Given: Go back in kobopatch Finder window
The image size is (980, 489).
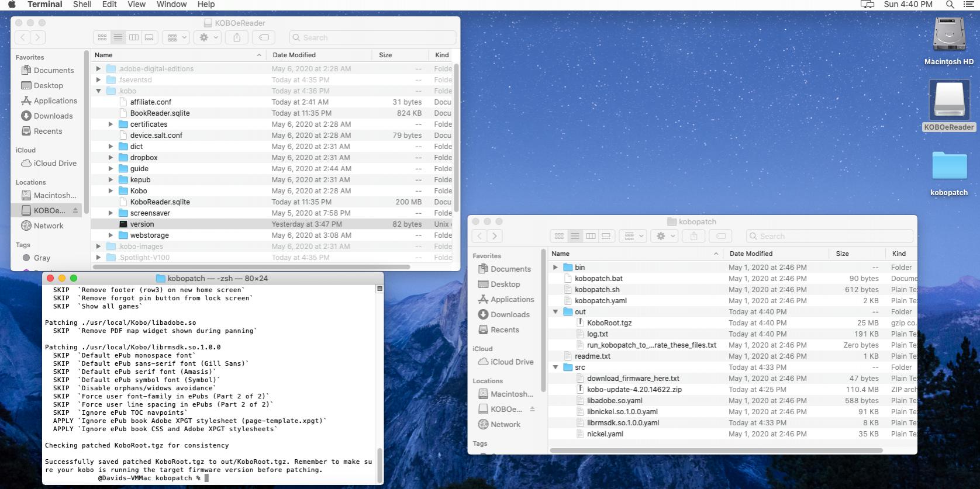Looking at the screenshot, I should pos(479,236).
